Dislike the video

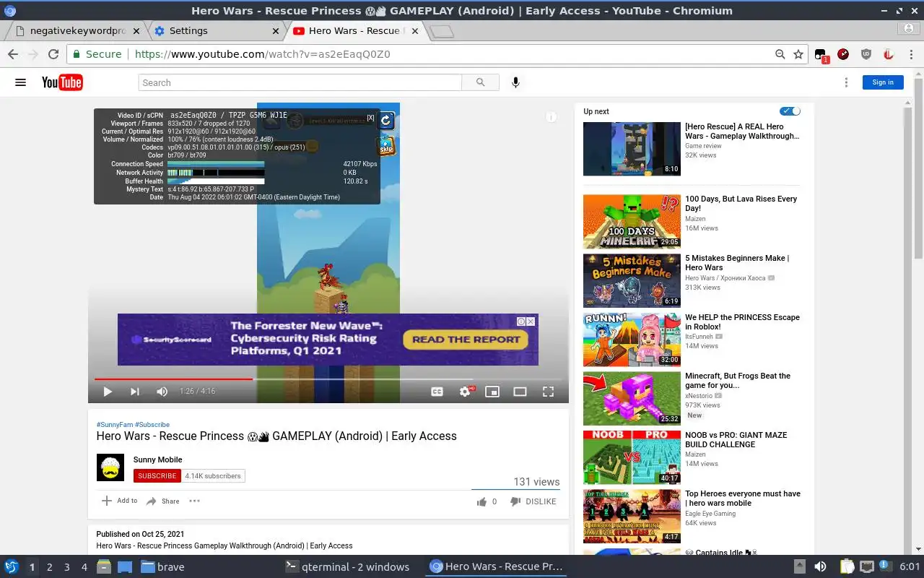[x=533, y=501]
